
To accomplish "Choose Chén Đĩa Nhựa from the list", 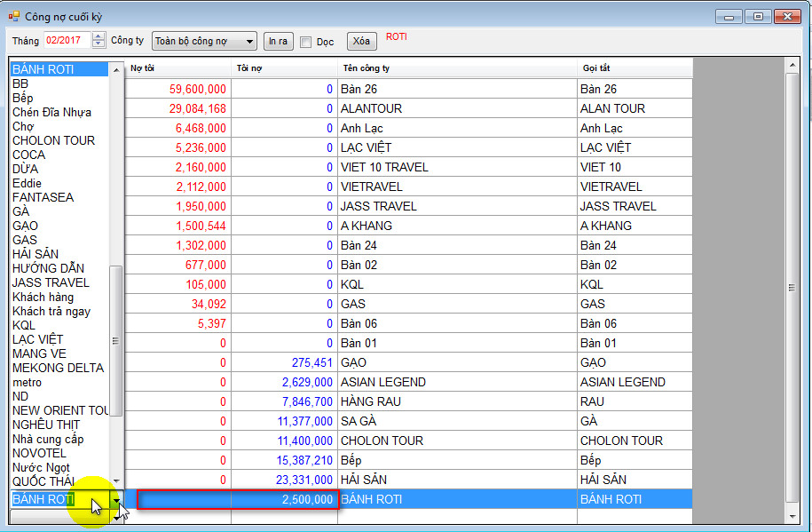I will click(x=59, y=113).
